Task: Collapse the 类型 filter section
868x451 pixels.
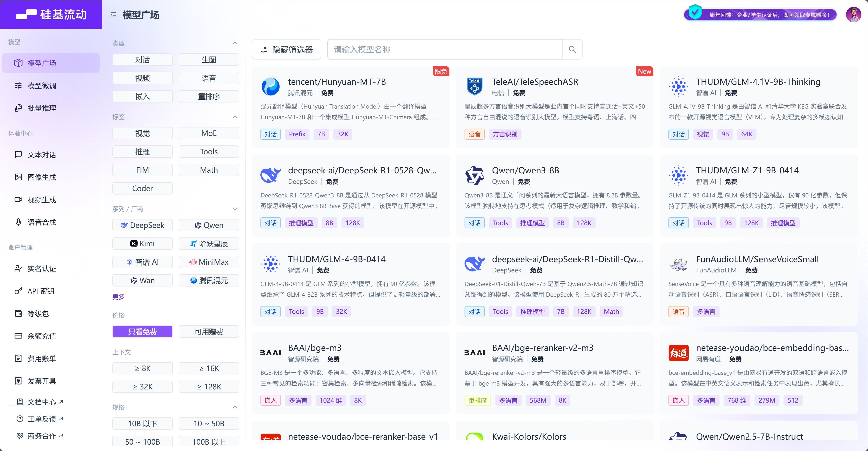Action: 235,43
